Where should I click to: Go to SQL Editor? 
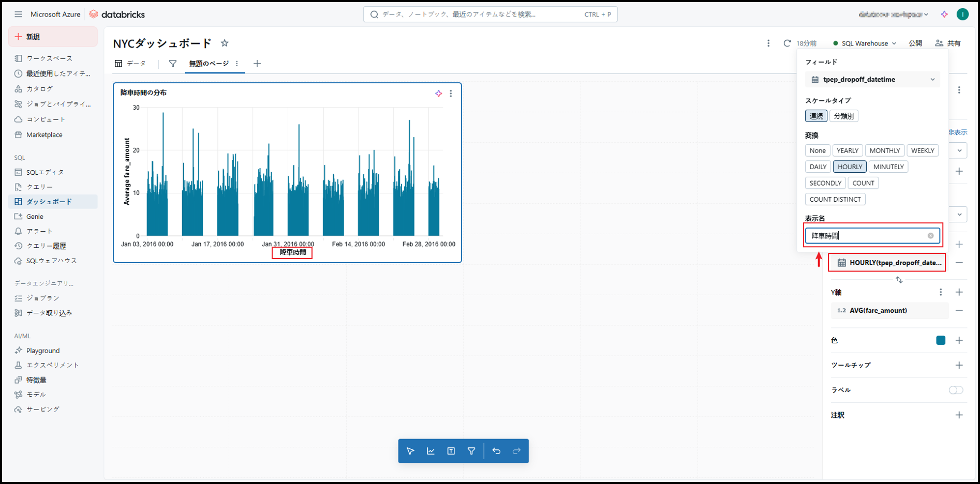45,172
